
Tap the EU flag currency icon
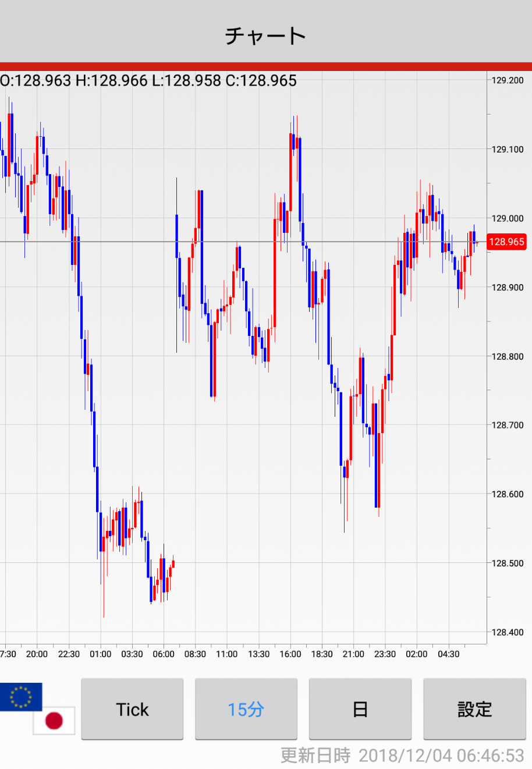[x=21, y=696]
